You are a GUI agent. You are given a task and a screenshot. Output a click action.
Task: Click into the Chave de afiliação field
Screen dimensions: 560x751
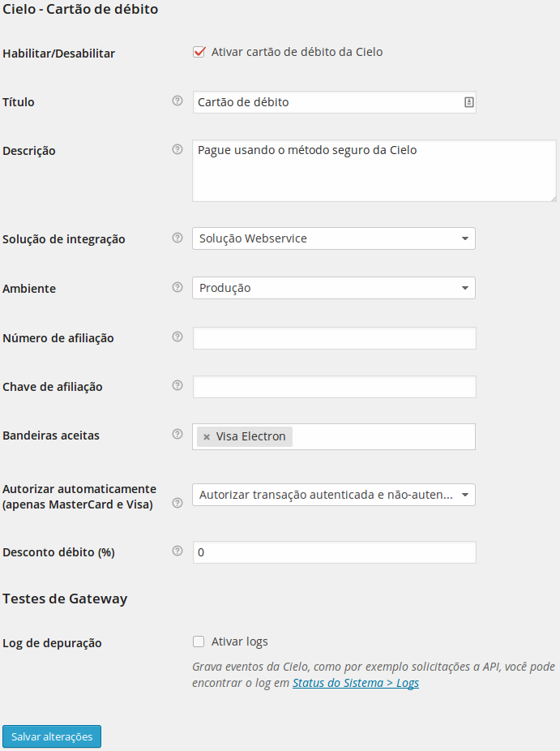[334, 387]
